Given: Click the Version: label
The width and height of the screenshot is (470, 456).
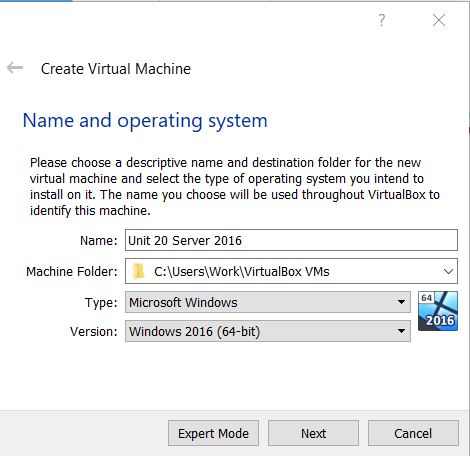Looking at the screenshot, I should 94,332.
